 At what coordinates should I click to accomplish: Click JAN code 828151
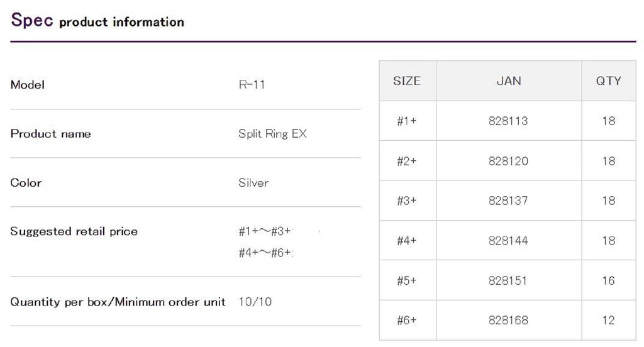coord(508,281)
